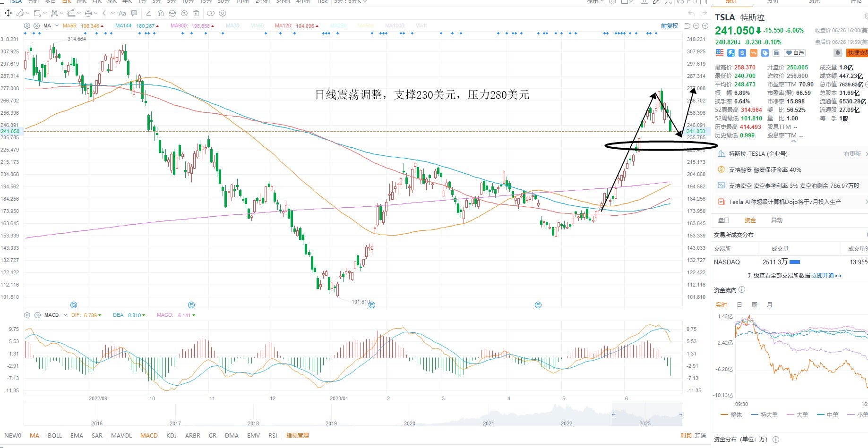Toggle the EMA indicator

point(77,436)
